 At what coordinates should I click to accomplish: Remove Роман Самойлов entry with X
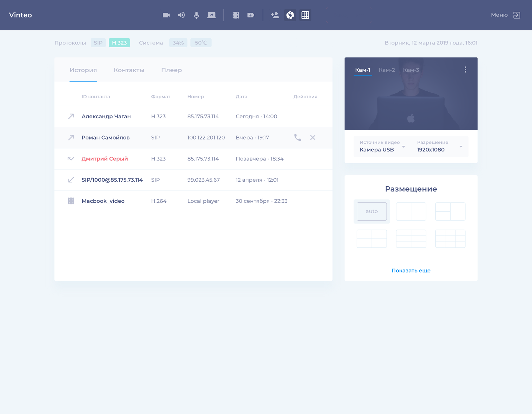click(313, 137)
